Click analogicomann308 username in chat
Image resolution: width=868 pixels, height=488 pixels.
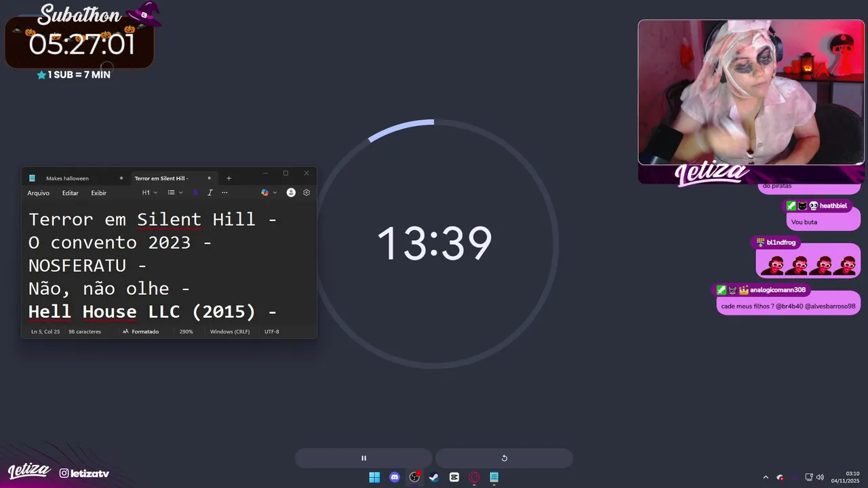778,289
